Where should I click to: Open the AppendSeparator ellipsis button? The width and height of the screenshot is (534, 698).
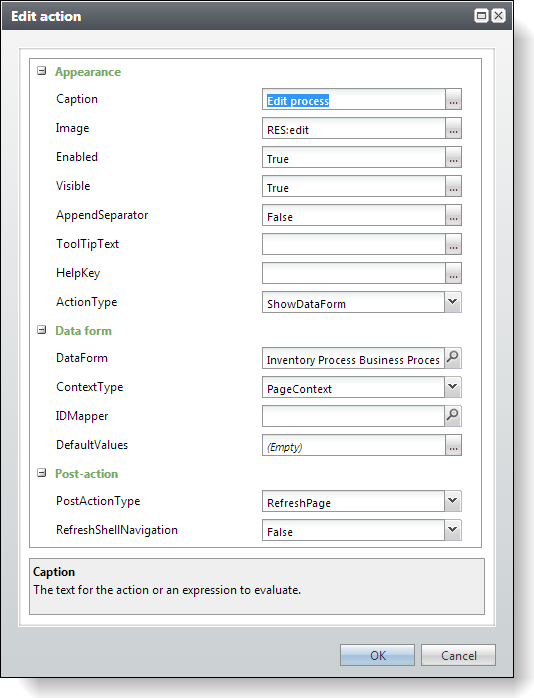coord(453,215)
